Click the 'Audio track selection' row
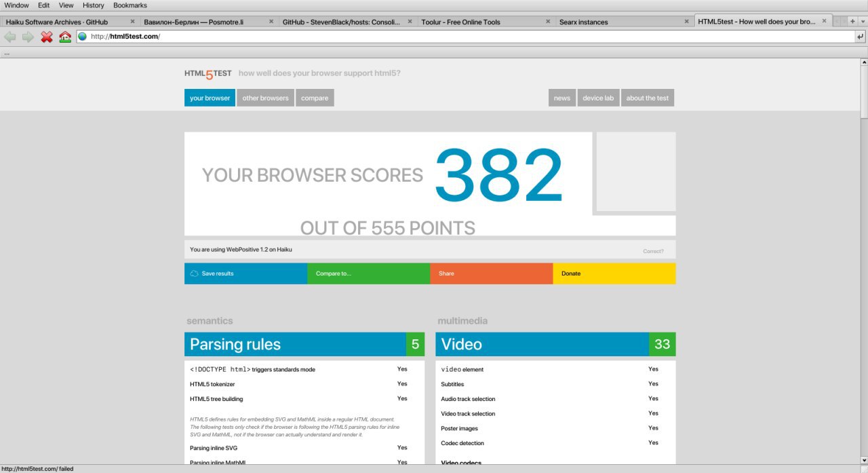Image resolution: width=868 pixels, height=473 pixels. 555,399
